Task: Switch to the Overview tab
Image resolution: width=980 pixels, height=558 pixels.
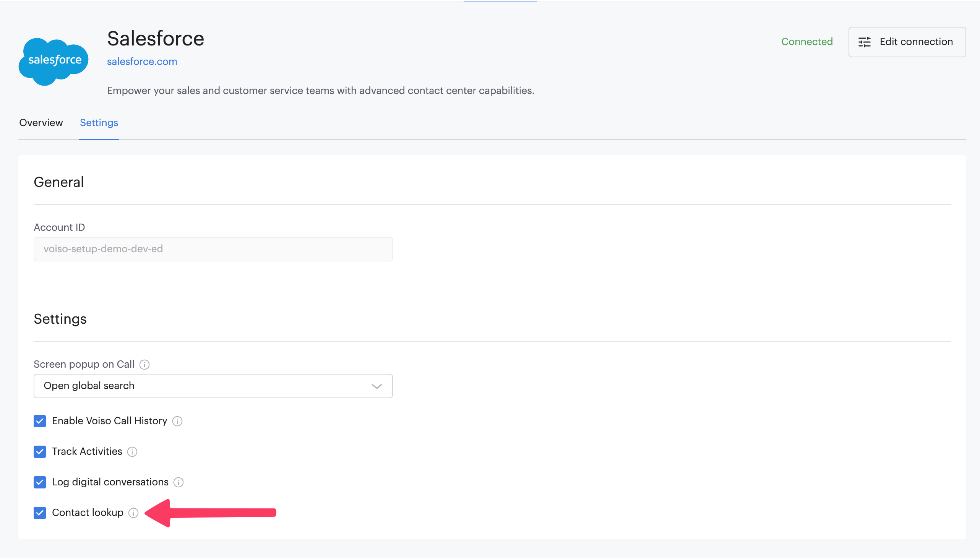Action: coord(41,123)
